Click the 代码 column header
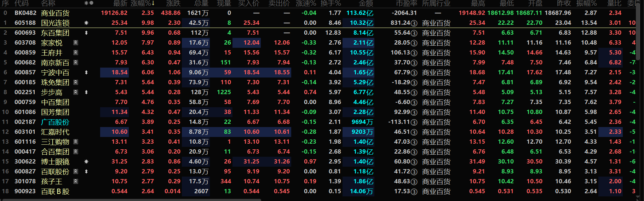 tap(21, 3)
